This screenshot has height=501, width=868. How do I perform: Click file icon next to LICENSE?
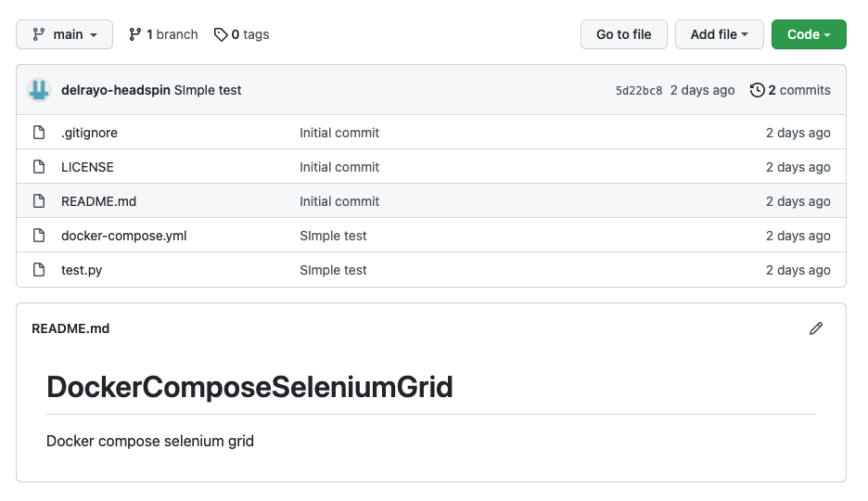point(39,167)
